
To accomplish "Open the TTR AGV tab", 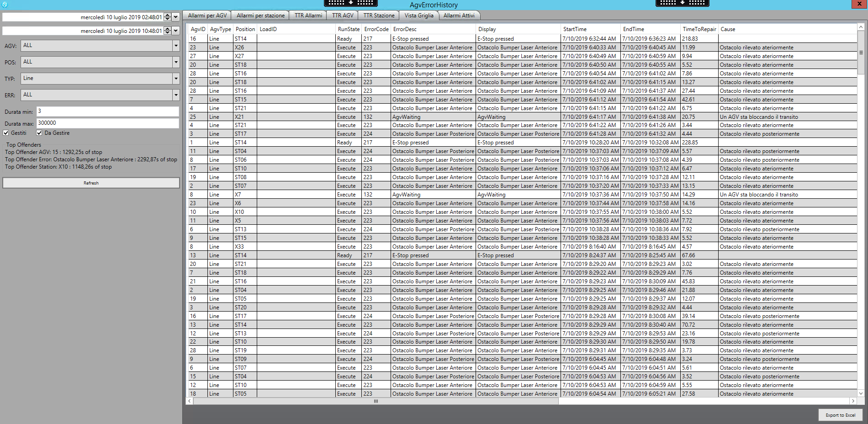I will point(343,16).
